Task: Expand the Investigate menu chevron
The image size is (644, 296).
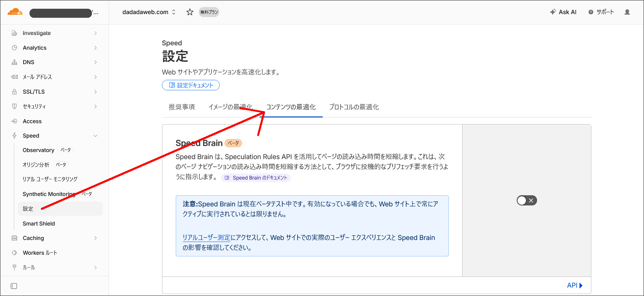Action: [x=96, y=33]
